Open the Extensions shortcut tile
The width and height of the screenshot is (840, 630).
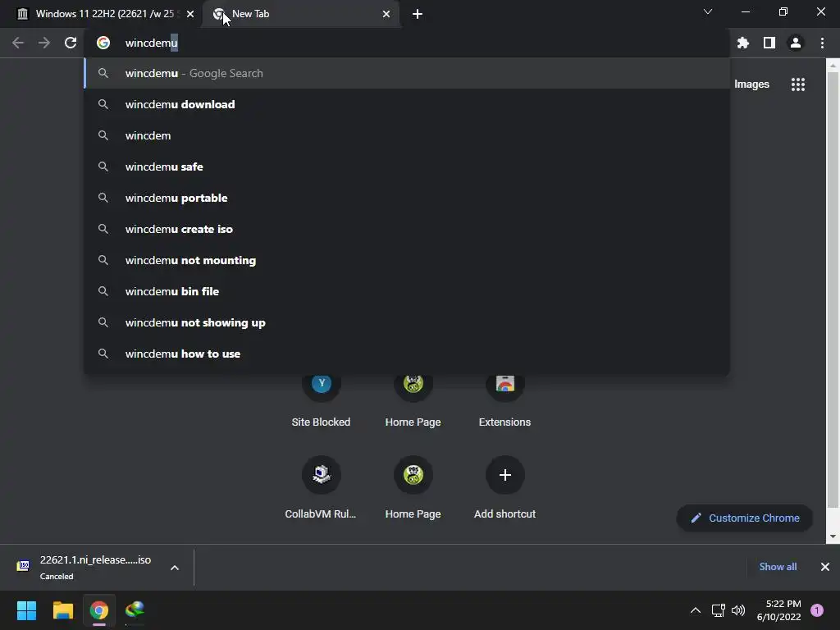[x=504, y=399]
